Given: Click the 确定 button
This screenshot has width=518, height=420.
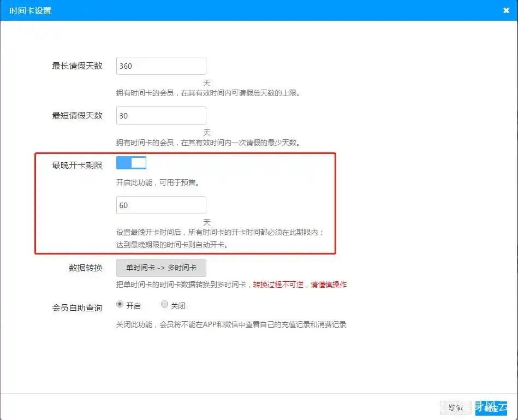Looking at the screenshot, I should 491,408.
